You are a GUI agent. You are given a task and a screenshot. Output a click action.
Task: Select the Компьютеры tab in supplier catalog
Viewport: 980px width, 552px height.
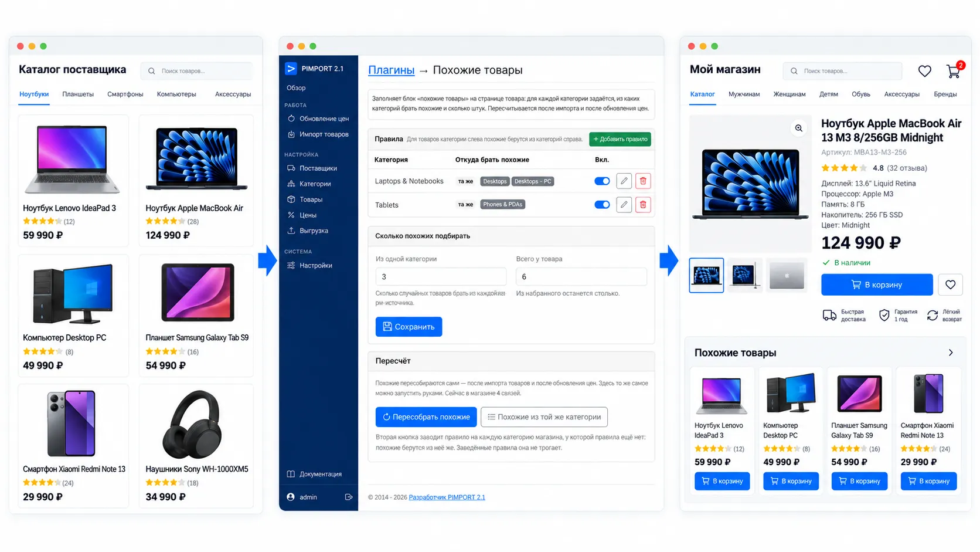pyautogui.click(x=176, y=94)
